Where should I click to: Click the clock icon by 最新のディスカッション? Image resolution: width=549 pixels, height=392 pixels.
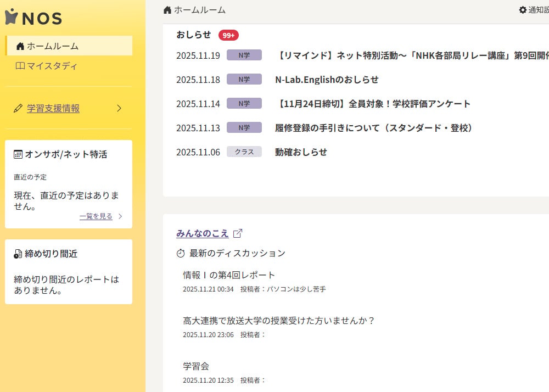(180, 253)
